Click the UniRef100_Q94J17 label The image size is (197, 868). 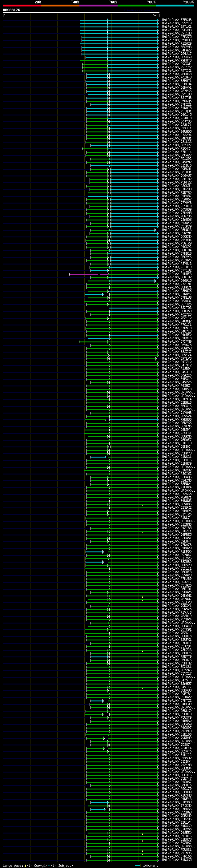[177, 54]
